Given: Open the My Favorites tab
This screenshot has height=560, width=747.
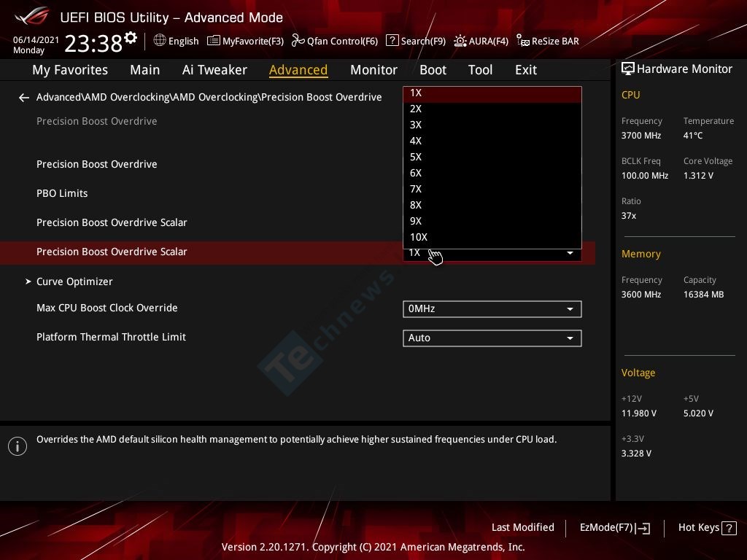Looking at the screenshot, I should point(70,70).
